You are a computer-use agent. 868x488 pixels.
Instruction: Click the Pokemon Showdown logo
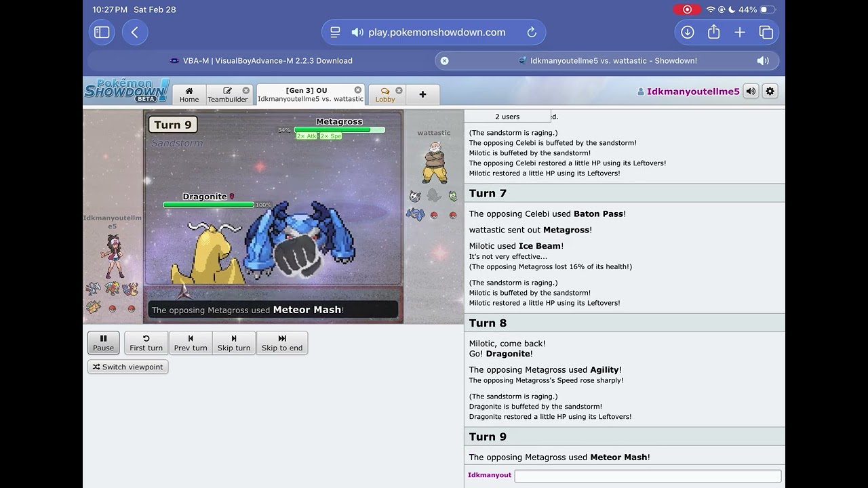coord(127,91)
